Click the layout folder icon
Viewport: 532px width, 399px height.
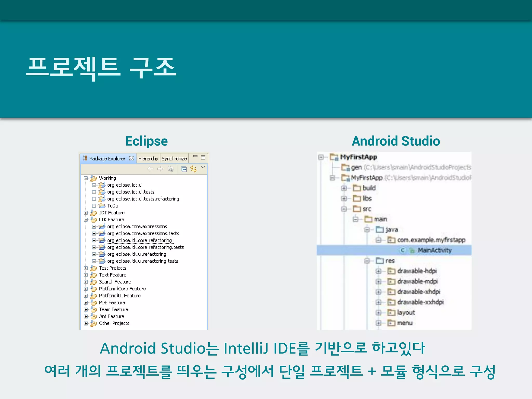391,312
